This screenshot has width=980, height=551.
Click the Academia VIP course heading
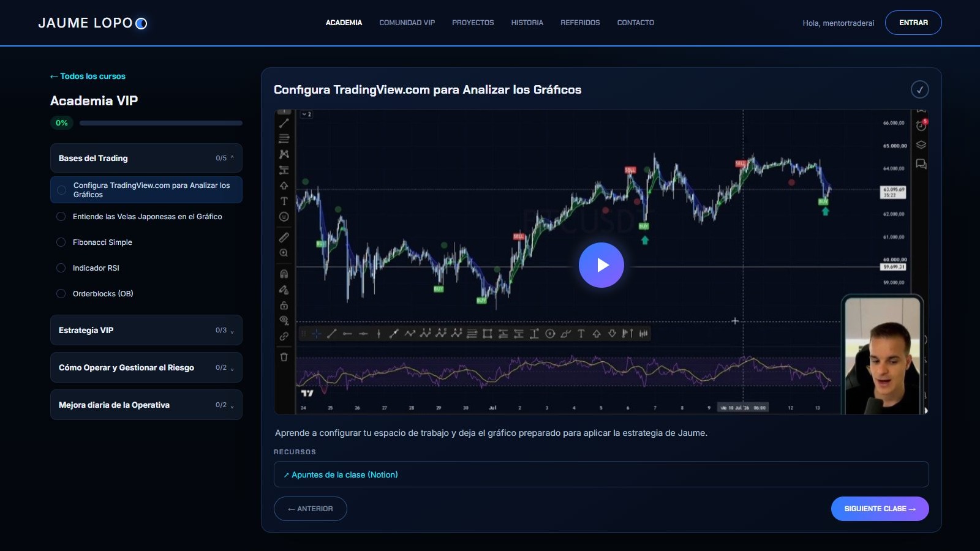tap(94, 100)
